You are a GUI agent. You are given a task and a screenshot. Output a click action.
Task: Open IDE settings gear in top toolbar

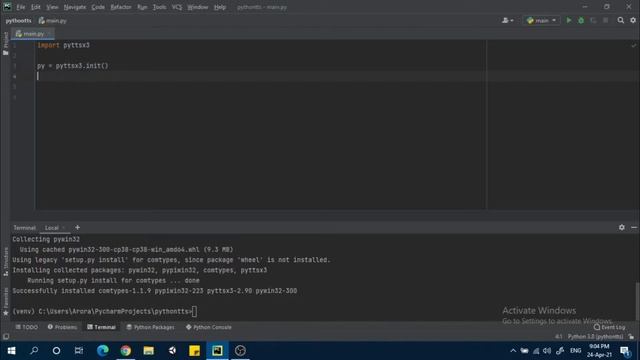point(633,20)
